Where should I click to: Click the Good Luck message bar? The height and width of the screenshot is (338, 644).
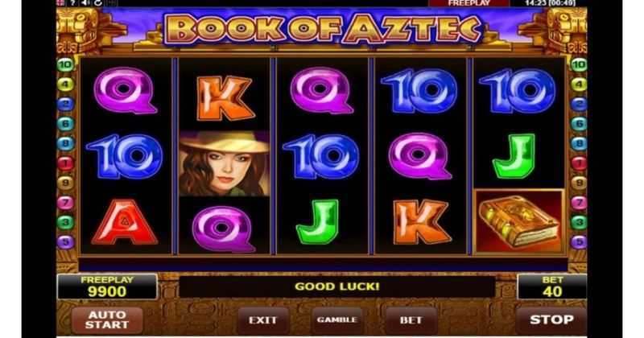pyautogui.click(x=336, y=286)
